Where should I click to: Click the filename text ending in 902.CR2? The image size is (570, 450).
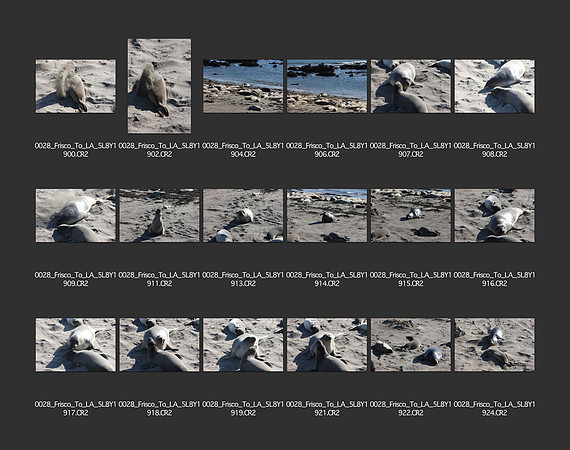click(159, 150)
